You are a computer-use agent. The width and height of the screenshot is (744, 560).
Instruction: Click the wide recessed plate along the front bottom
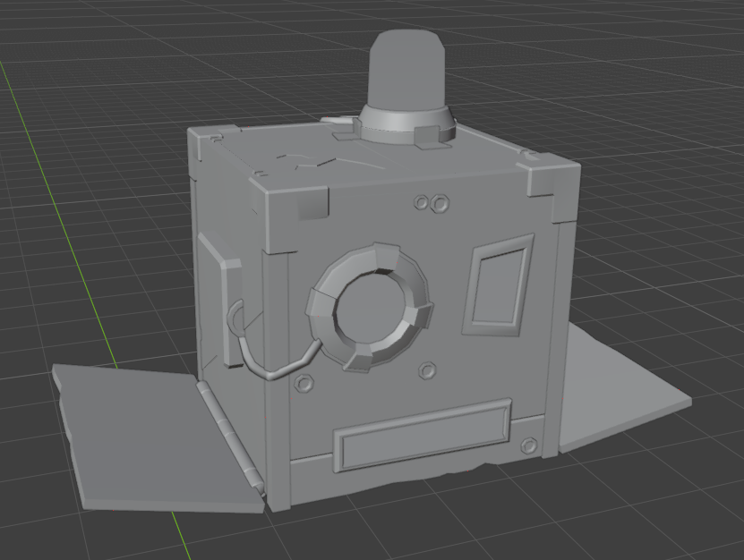(423, 435)
